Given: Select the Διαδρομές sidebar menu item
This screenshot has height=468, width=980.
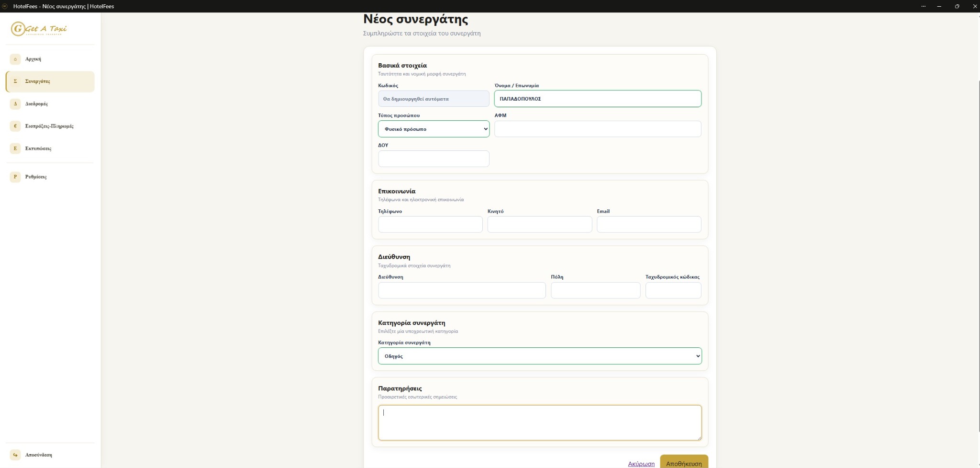Looking at the screenshot, I should pyautogui.click(x=50, y=104).
